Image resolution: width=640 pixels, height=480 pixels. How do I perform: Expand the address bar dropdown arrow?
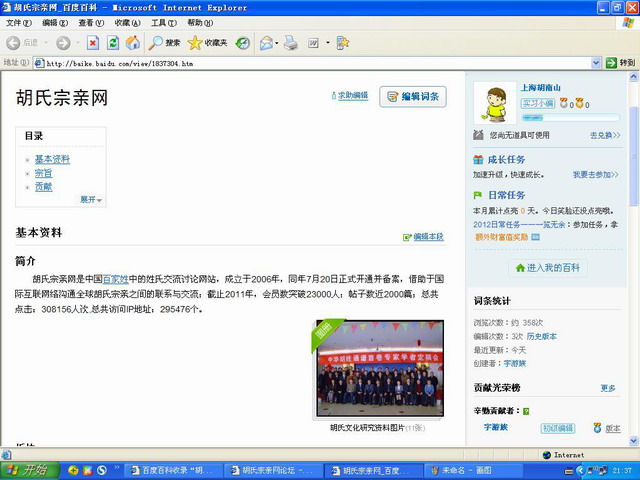pos(596,63)
